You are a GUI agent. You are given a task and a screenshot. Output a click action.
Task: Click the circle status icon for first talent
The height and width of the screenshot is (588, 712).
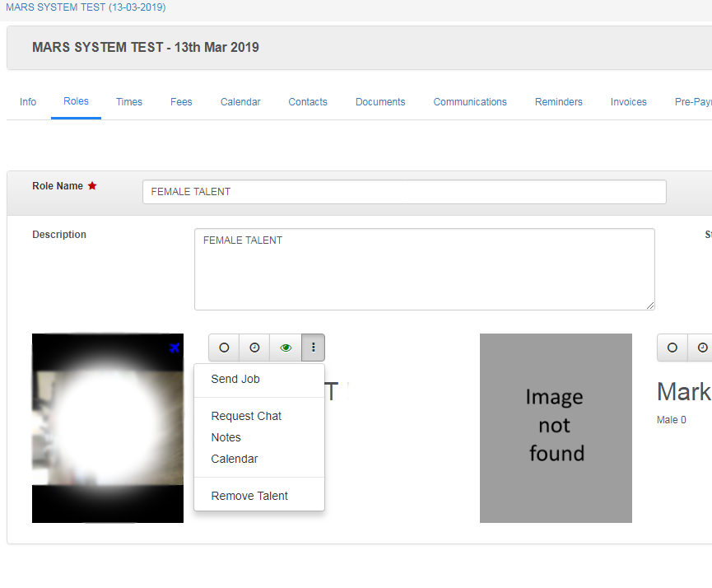(224, 348)
